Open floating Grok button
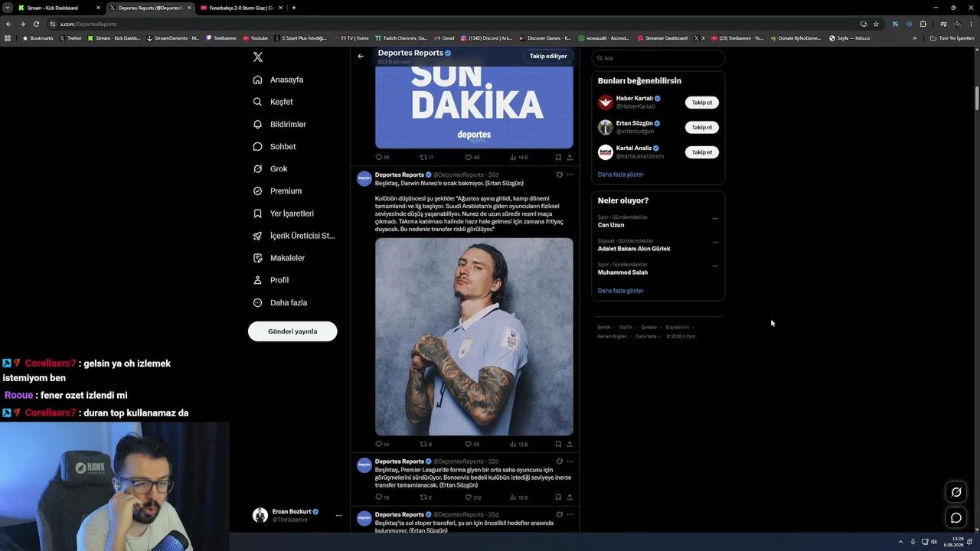 [956, 492]
